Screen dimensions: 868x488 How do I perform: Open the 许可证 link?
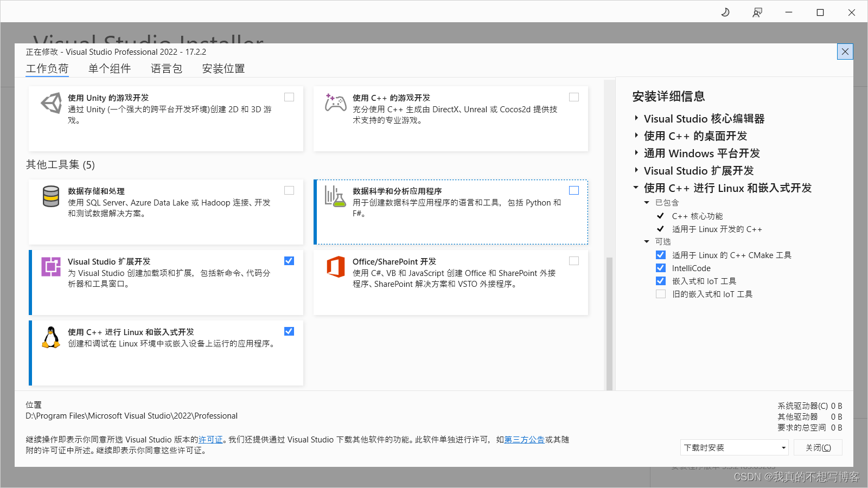210,440
